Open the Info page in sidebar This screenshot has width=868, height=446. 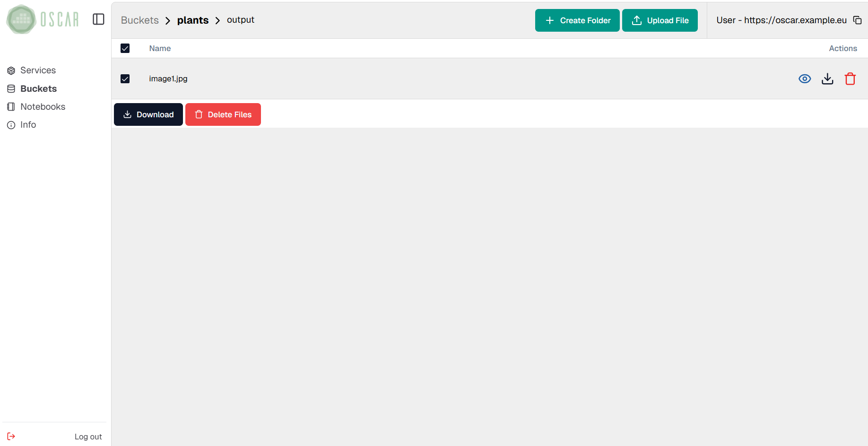click(x=28, y=125)
